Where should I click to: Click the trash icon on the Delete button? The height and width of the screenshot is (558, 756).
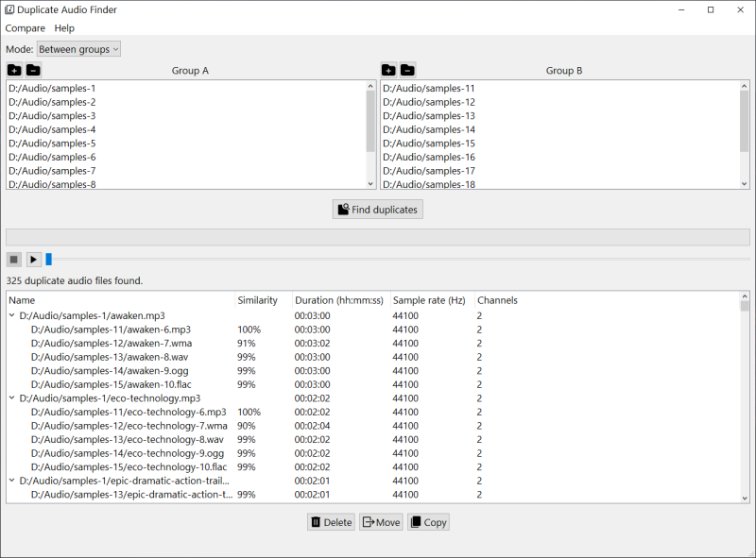pos(318,522)
